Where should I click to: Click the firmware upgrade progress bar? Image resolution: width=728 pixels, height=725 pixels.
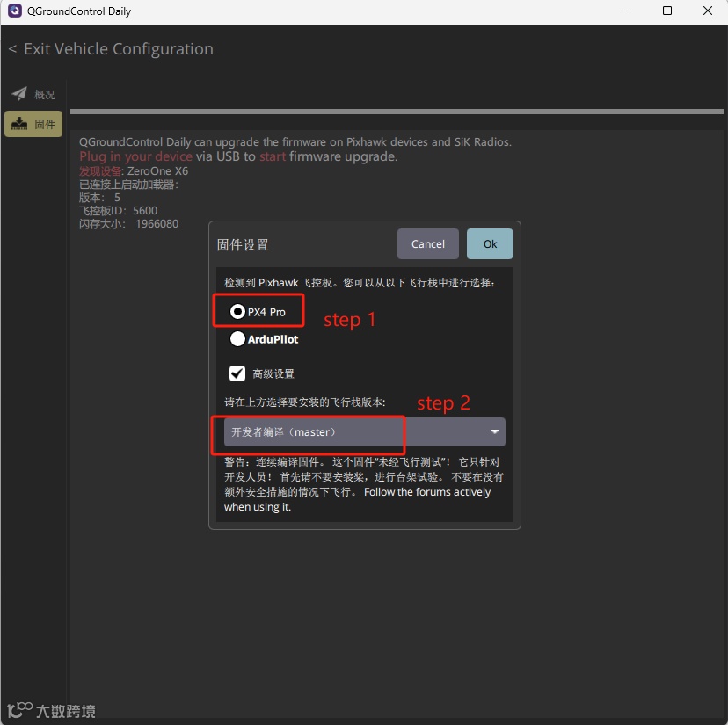pos(397,112)
